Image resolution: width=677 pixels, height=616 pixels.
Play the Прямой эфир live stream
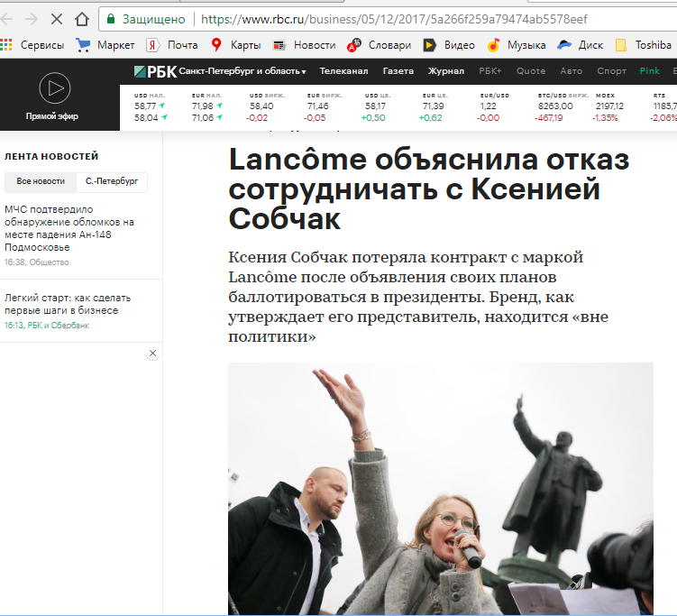54,88
